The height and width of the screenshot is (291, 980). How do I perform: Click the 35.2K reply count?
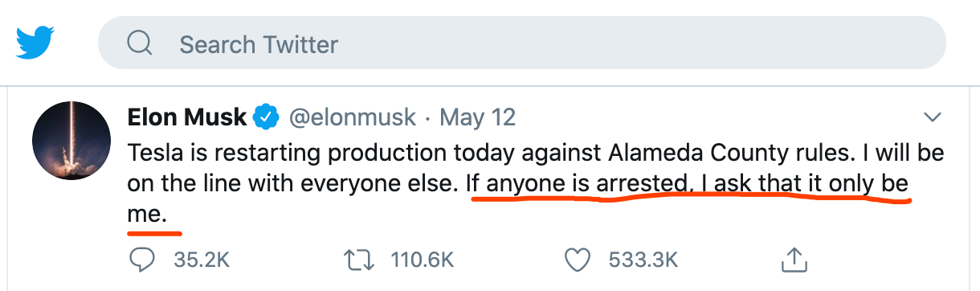pos(202,260)
